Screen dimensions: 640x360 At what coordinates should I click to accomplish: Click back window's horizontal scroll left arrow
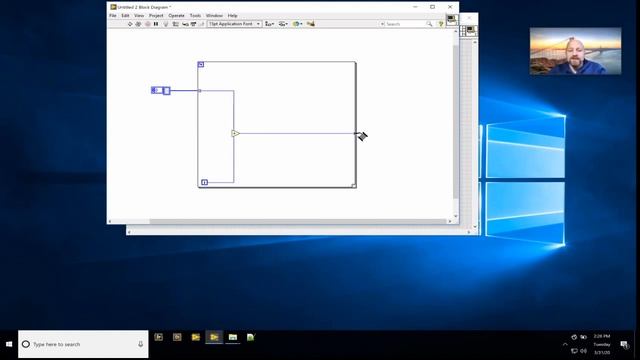(x=129, y=232)
